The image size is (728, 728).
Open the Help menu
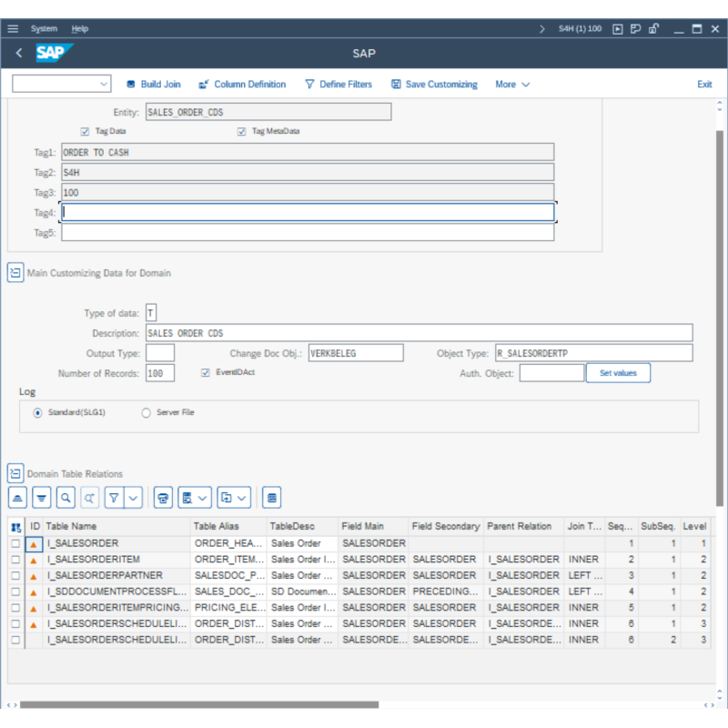coord(80,29)
